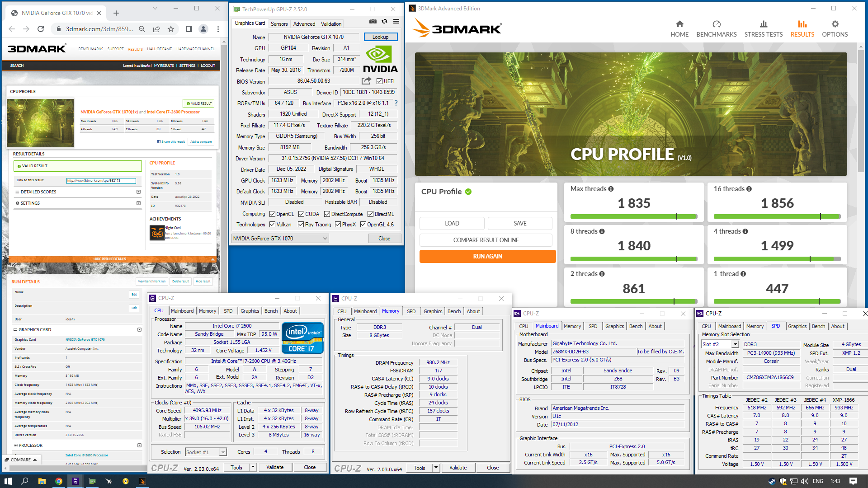Toggle the PhysX checkbox
Image resolution: width=868 pixels, height=488 pixels.
338,225
